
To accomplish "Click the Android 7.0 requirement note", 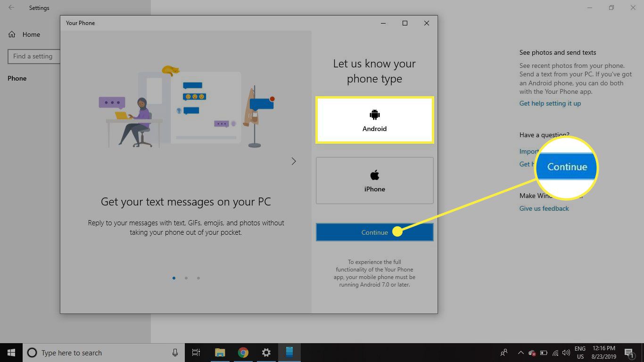I will click(x=374, y=273).
